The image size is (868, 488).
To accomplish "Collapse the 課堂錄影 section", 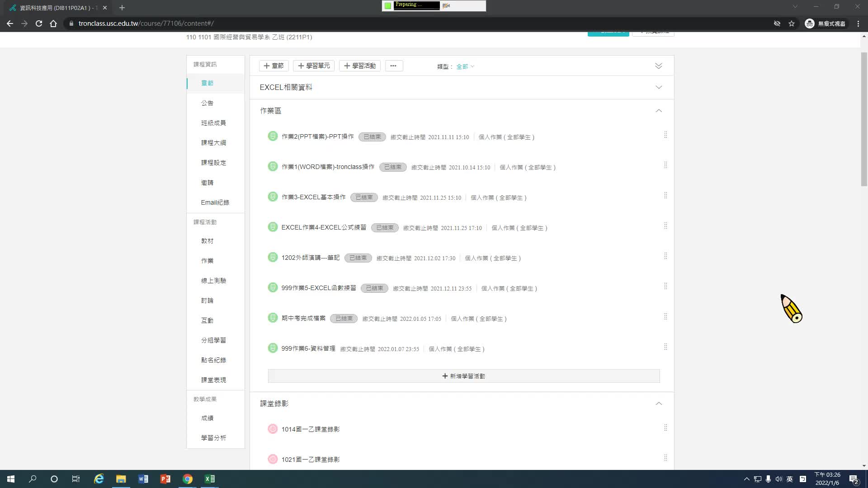I will pos(658,404).
